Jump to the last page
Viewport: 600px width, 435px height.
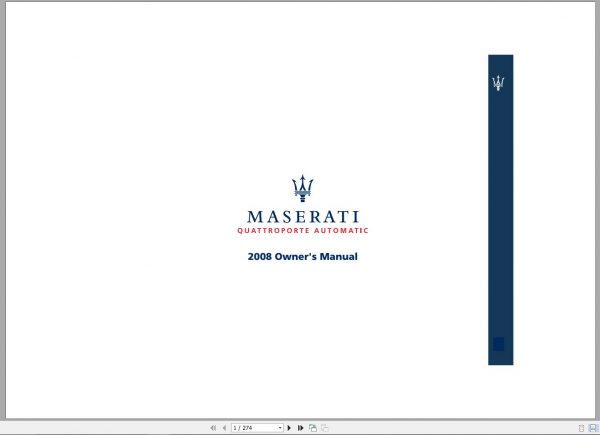(x=300, y=428)
